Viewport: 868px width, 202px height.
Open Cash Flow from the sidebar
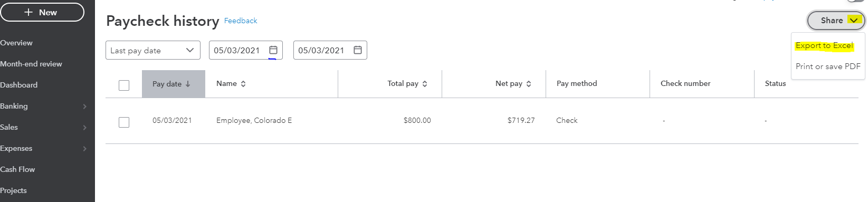click(x=17, y=169)
